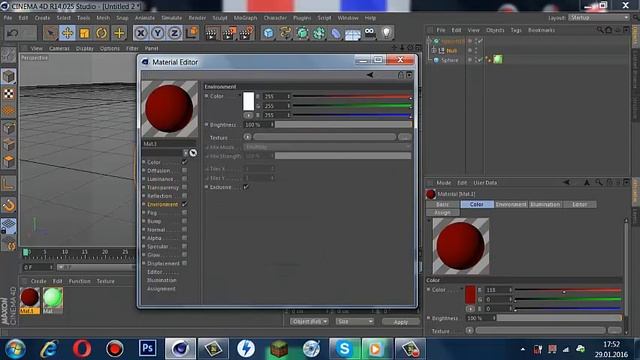640x360 pixels.
Task: Click the back arrow in Material Editor
Action: [x=370, y=75]
